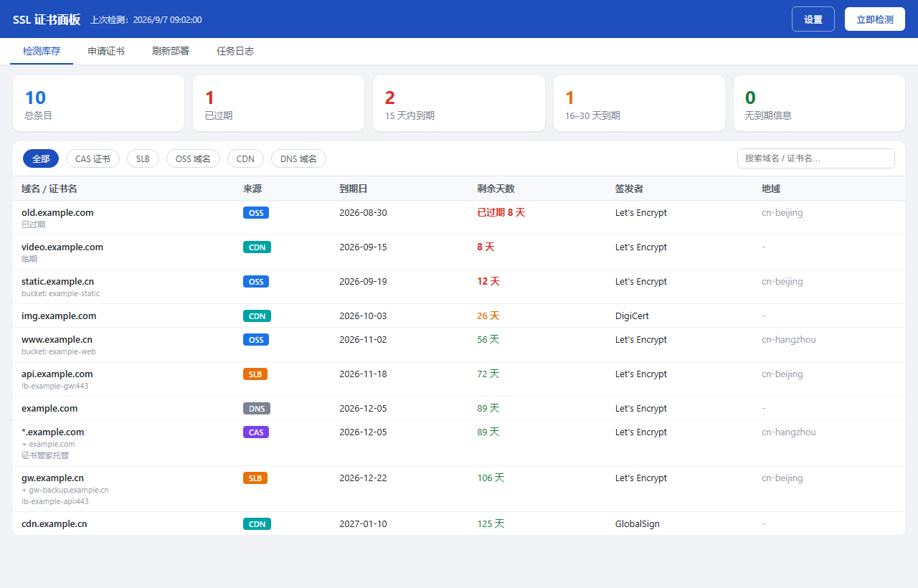Focus the 搜索域名 / 证书名 search box
This screenshot has height=588, width=918.
816,158
